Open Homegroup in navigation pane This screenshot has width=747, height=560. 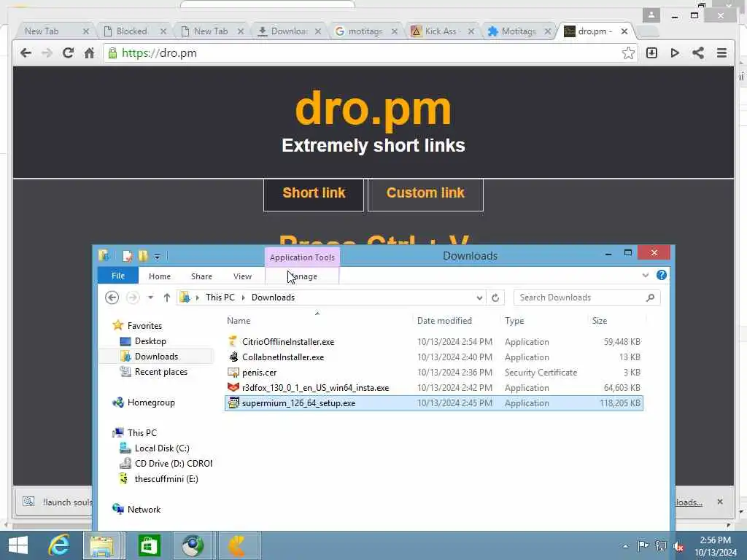tap(150, 402)
